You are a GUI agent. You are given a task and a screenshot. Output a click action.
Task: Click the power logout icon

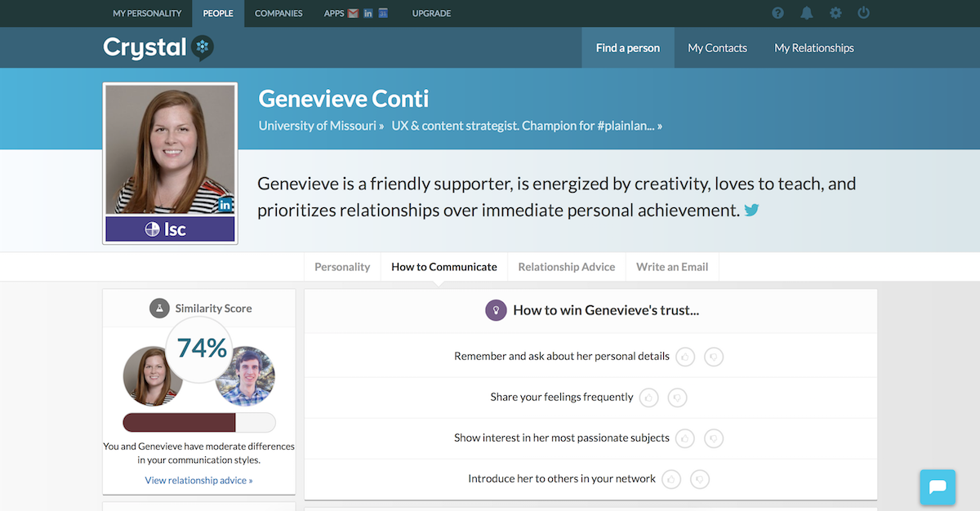click(x=864, y=13)
